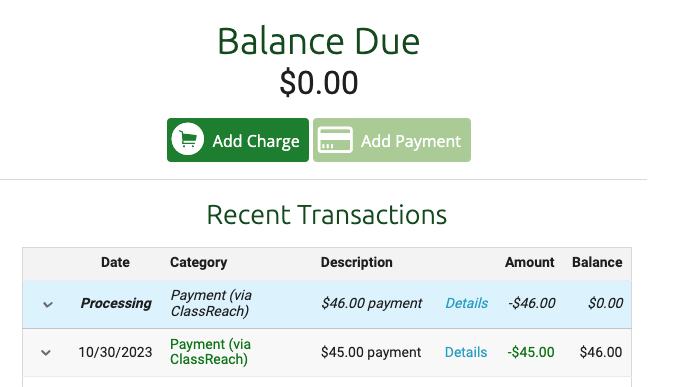Sort by the Date column header
This screenshot has width=673, height=387.
(115, 262)
